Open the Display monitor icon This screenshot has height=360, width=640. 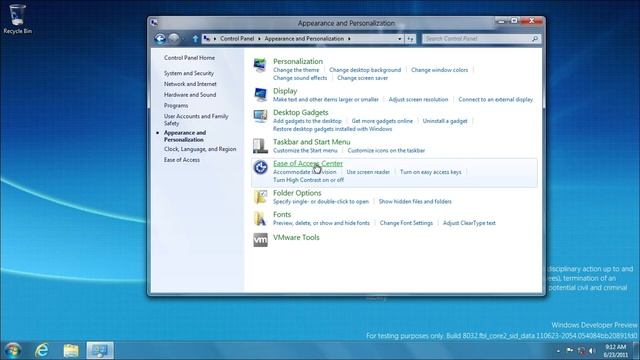[260, 94]
